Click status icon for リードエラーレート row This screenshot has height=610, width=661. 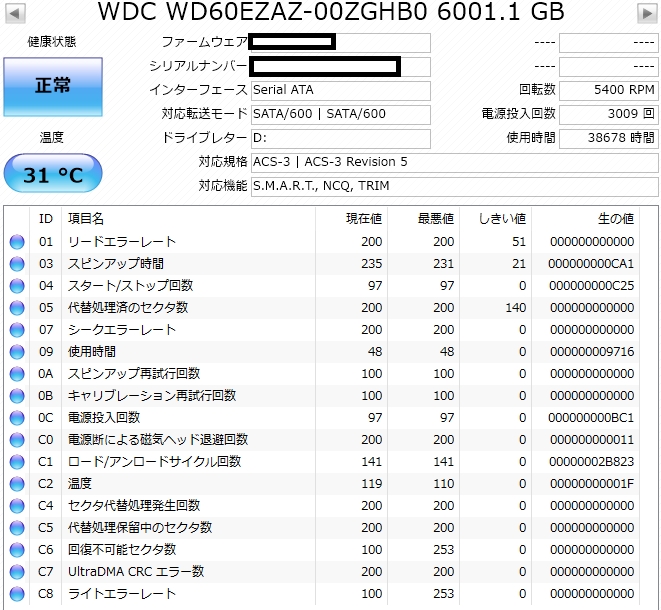click(x=17, y=242)
